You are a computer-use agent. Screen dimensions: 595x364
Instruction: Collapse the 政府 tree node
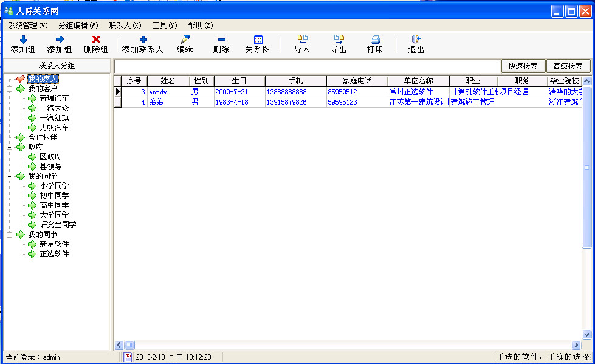point(10,147)
